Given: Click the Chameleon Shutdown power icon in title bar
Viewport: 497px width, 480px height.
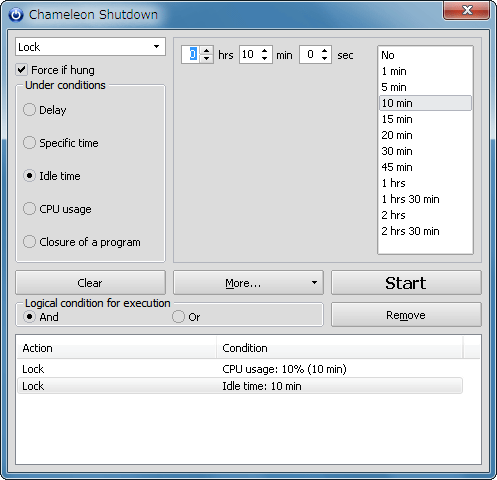Looking at the screenshot, I should (x=16, y=15).
